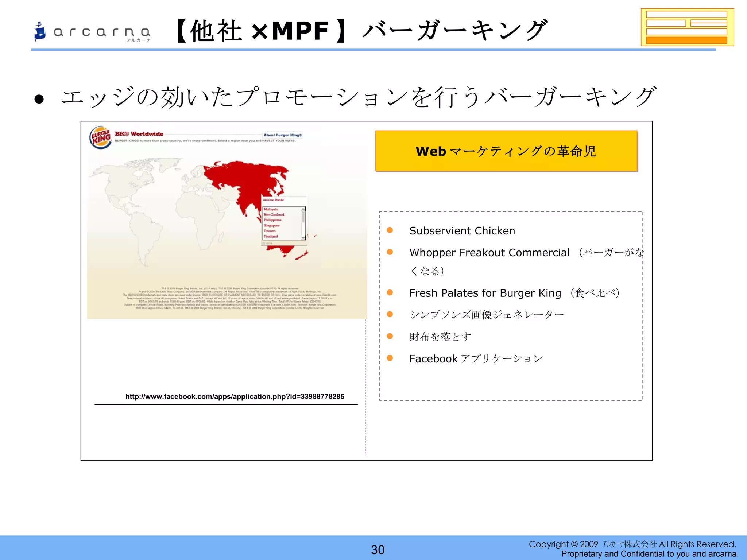747x560 pixels.
Task: Click the Asia and Pacific popup header
Action: click(273, 200)
